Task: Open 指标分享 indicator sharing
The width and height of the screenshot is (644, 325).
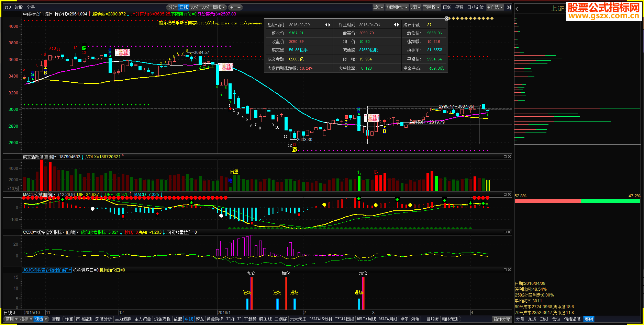Action: (x=502, y=319)
